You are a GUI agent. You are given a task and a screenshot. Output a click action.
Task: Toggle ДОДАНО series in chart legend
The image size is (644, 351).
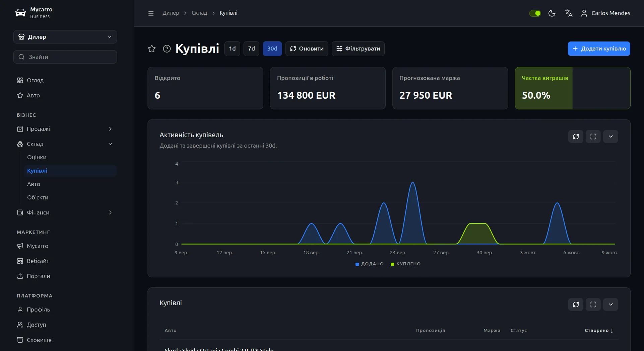369,264
